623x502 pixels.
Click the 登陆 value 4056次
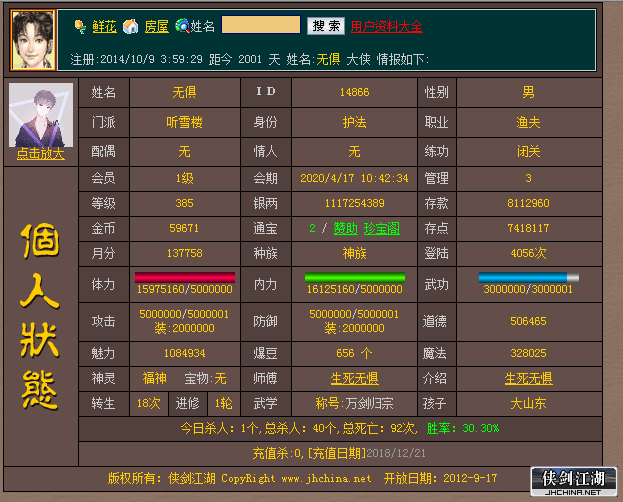pos(528,254)
